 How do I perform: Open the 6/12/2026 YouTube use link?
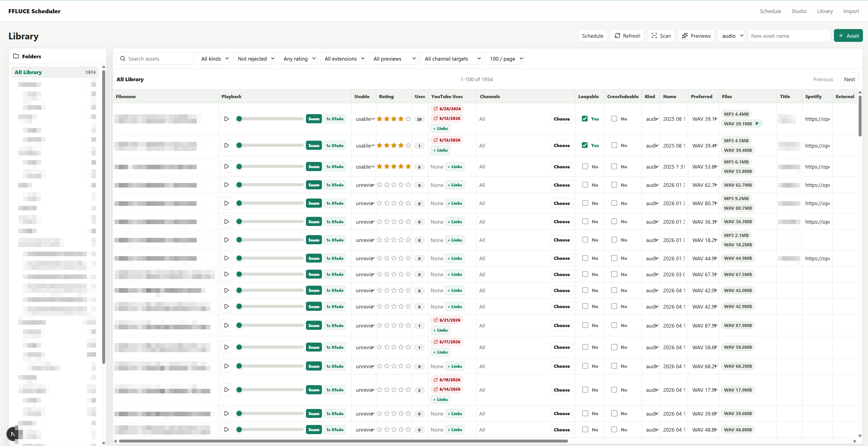pyautogui.click(x=447, y=118)
